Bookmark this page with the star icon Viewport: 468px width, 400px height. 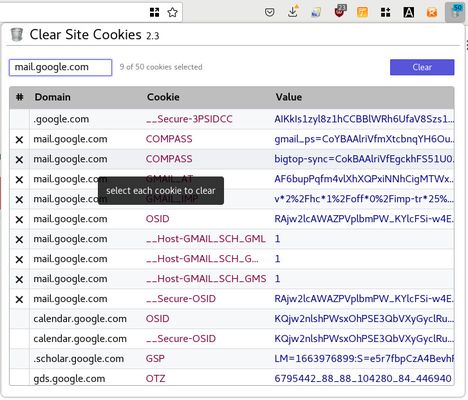pos(172,12)
